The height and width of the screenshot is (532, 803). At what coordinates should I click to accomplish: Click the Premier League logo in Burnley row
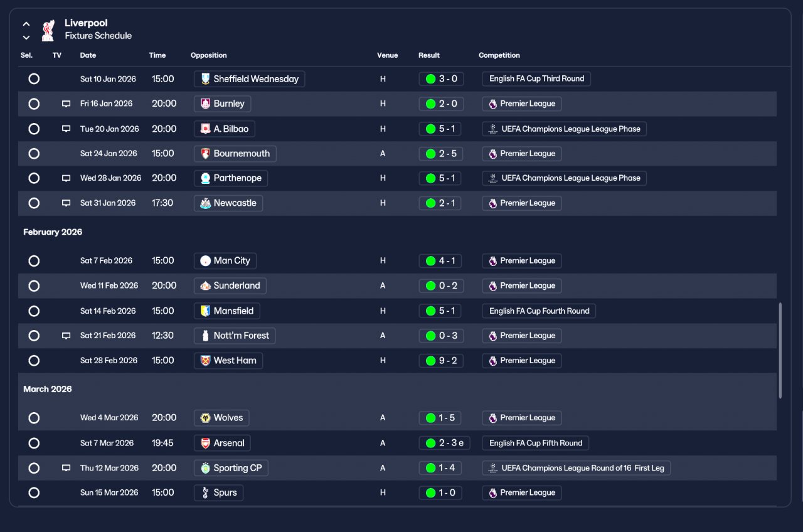[493, 104]
